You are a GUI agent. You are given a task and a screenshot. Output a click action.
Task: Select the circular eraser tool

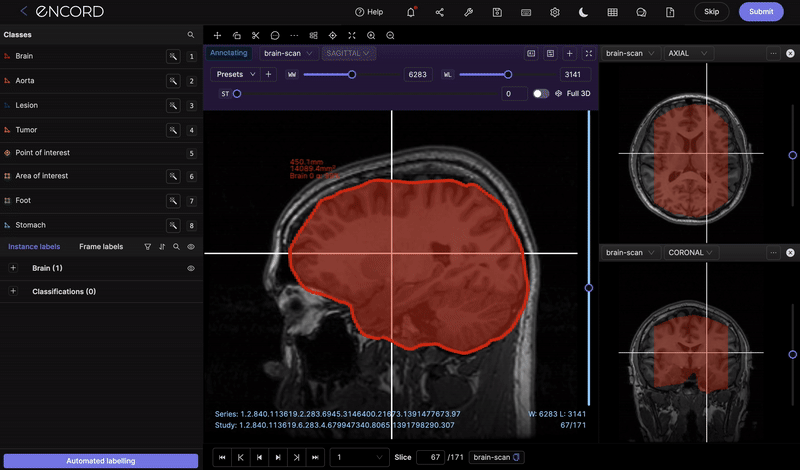click(x=275, y=35)
